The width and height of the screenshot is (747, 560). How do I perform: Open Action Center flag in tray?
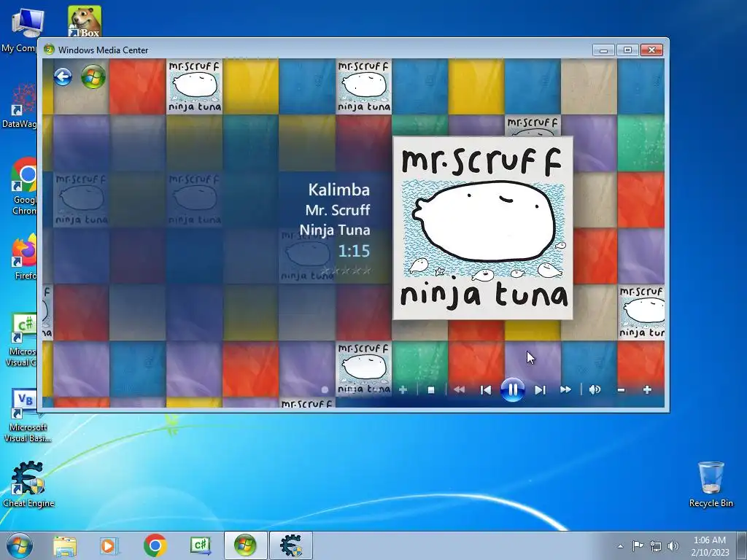[x=638, y=545]
